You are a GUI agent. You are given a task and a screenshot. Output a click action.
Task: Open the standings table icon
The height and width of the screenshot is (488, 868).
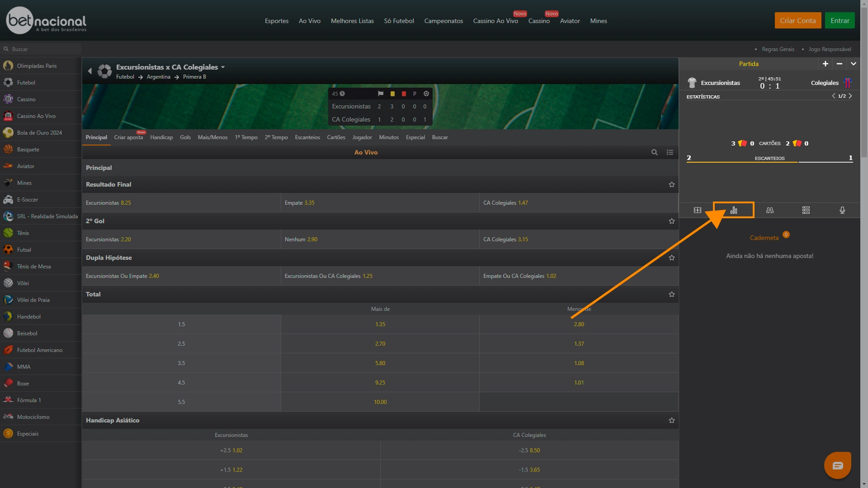[x=806, y=210]
